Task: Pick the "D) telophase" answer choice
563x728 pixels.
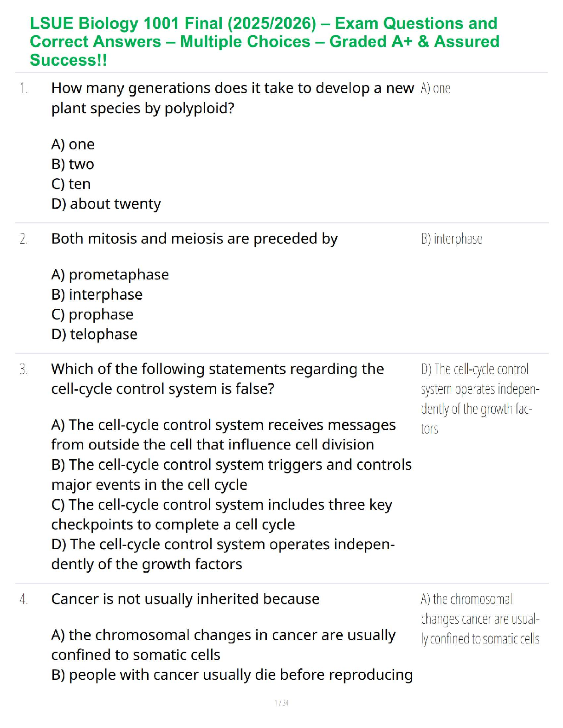Action: point(94,334)
